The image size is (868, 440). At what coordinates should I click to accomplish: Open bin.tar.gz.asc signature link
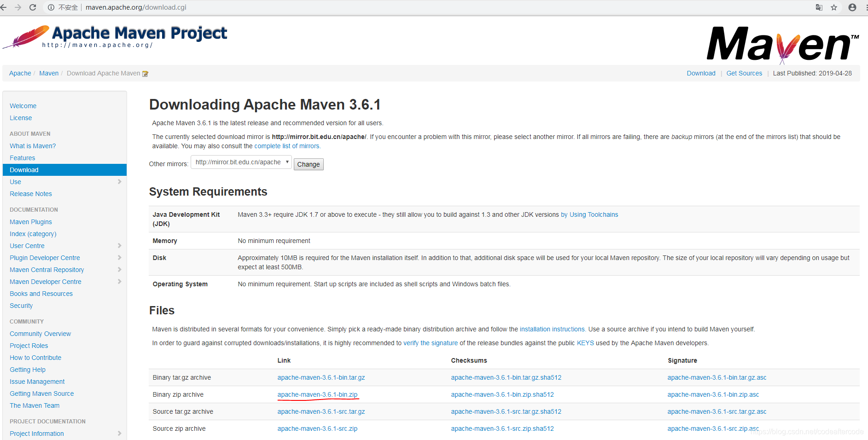point(717,377)
